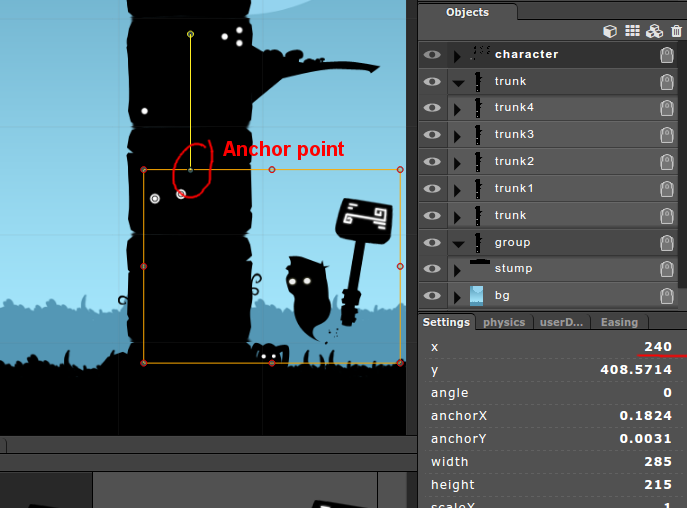Screen dimensions: 687x508
Task: Expand the trunk4 object
Action: pos(457,110)
